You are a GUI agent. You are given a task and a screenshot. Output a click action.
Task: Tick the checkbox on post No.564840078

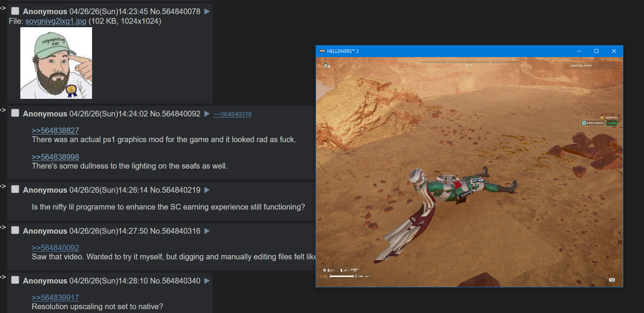(x=15, y=11)
